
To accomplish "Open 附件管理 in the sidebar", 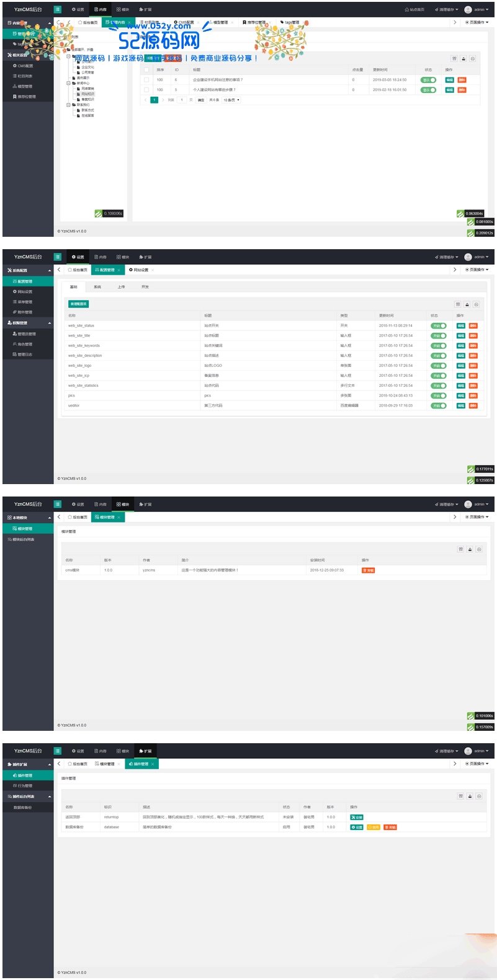I will (x=25, y=312).
